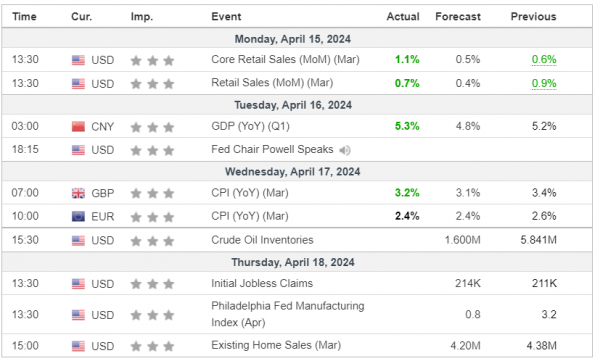Image resolution: width=600 pixels, height=361 pixels.
Task: Click importance stars for GDP (YoY) (Q1)
Action: click(x=152, y=127)
